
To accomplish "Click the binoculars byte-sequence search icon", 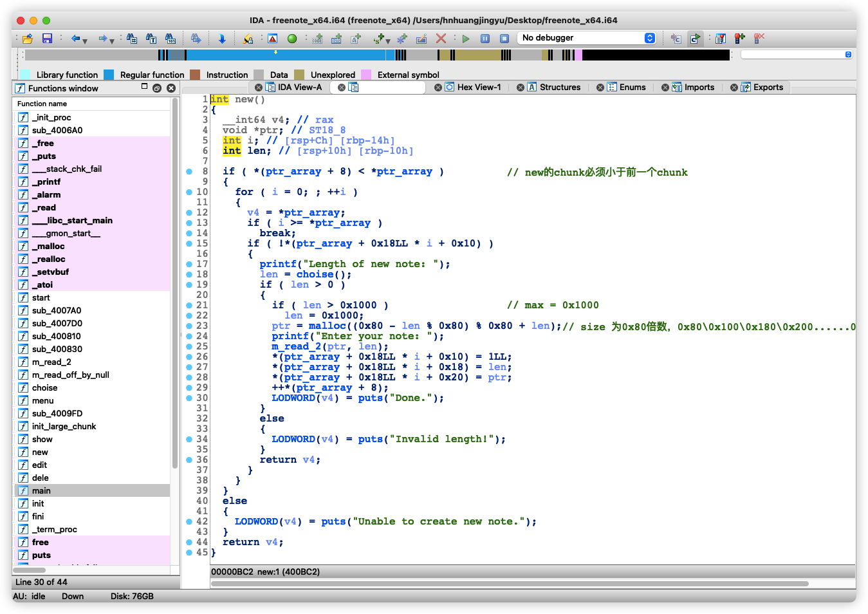I will [x=171, y=39].
